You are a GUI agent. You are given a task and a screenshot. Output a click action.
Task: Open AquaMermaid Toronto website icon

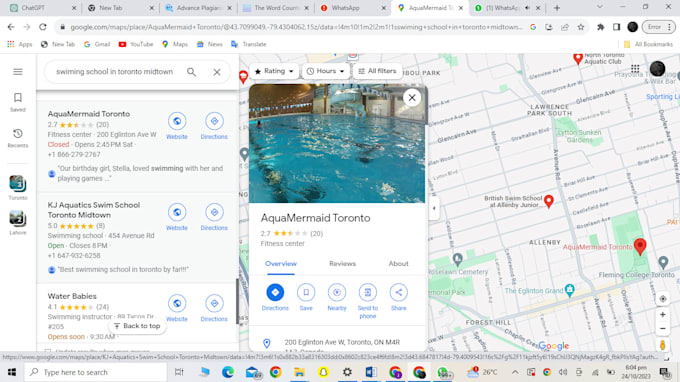pyautogui.click(x=177, y=121)
